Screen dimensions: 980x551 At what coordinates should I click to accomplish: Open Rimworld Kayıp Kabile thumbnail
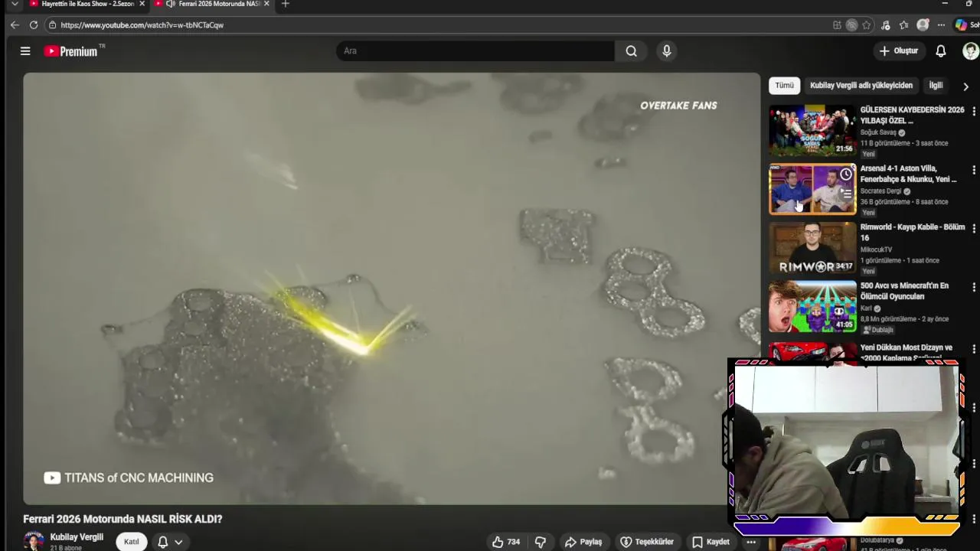[812, 248]
